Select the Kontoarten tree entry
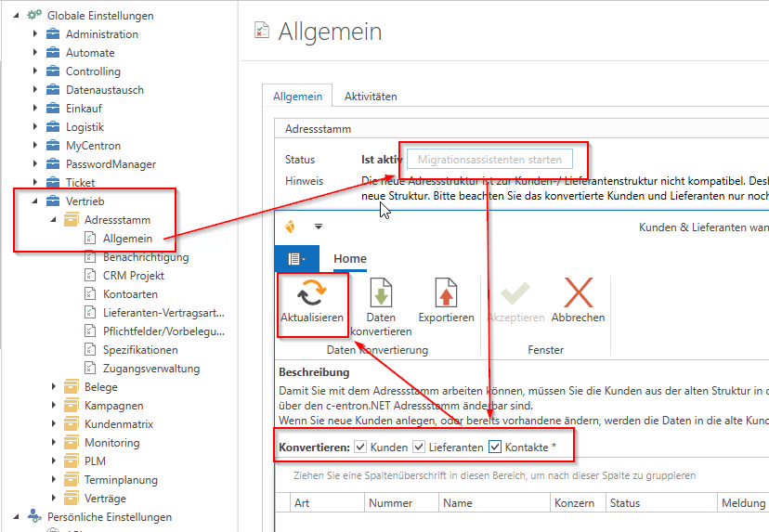The width and height of the screenshot is (769, 532). point(129,294)
